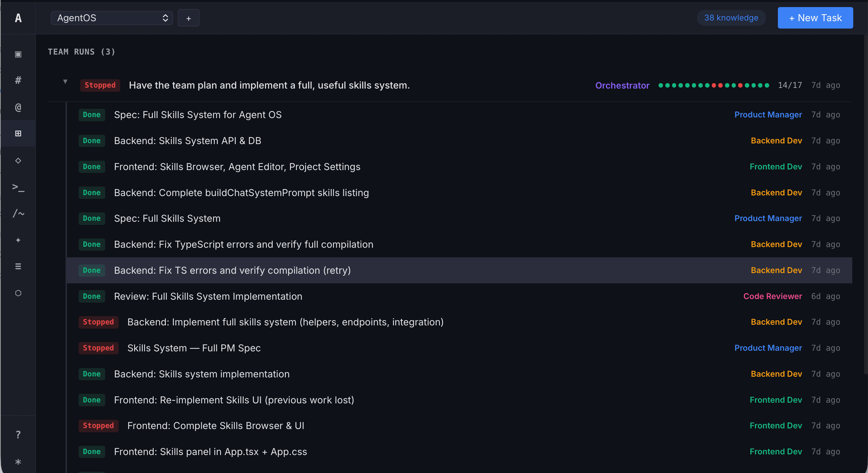This screenshot has width=868, height=473.
Task: Click the sparkle star sidebar icon
Action: click(18, 240)
